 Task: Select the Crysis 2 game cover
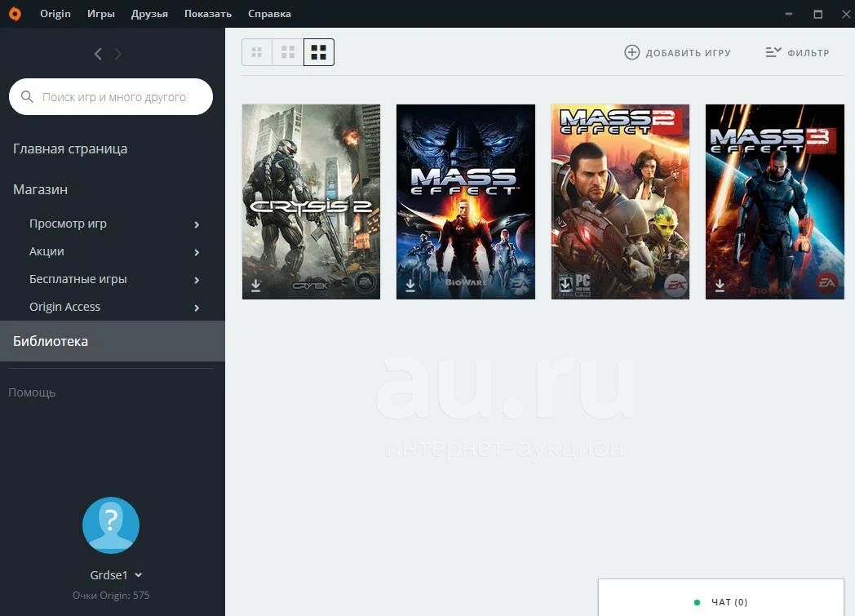311,202
